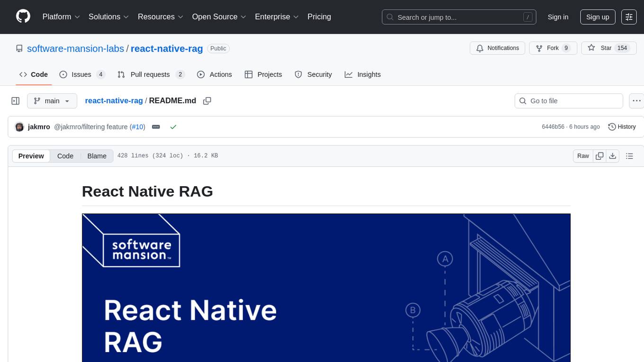
Task: Open the command palette icon
Action: tap(629, 17)
